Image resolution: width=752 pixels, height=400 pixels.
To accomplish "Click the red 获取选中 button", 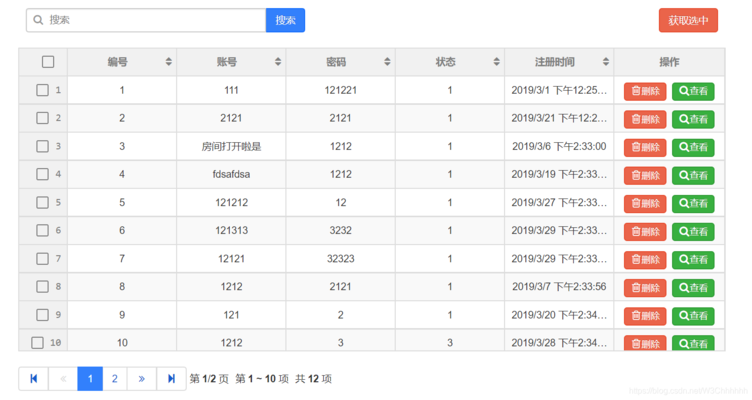I will [688, 20].
